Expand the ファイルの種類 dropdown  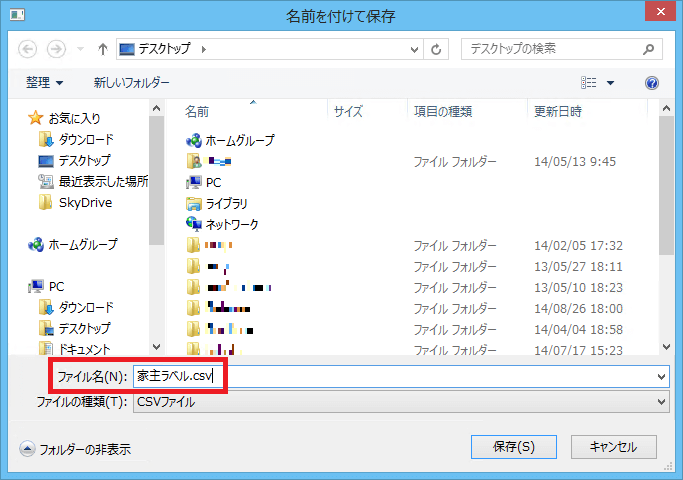click(400, 402)
